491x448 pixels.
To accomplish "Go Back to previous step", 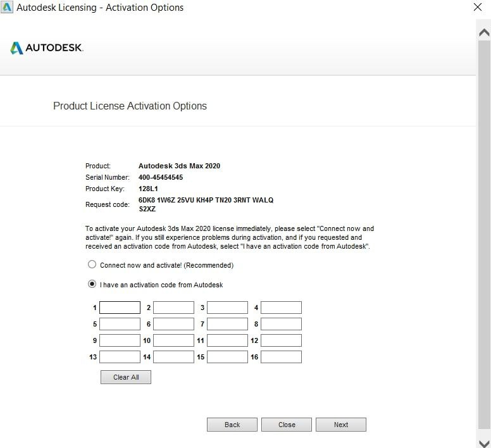I will point(232,425).
